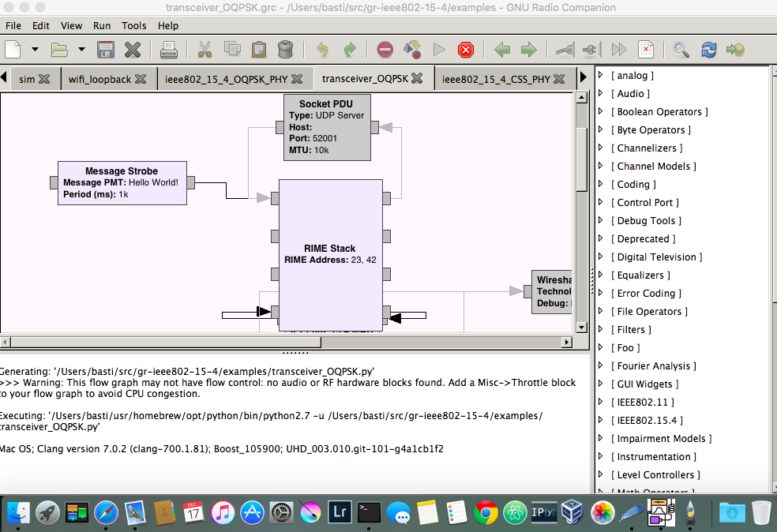Click the Find blocks magnifier icon
The width and height of the screenshot is (777, 532).
[681, 50]
